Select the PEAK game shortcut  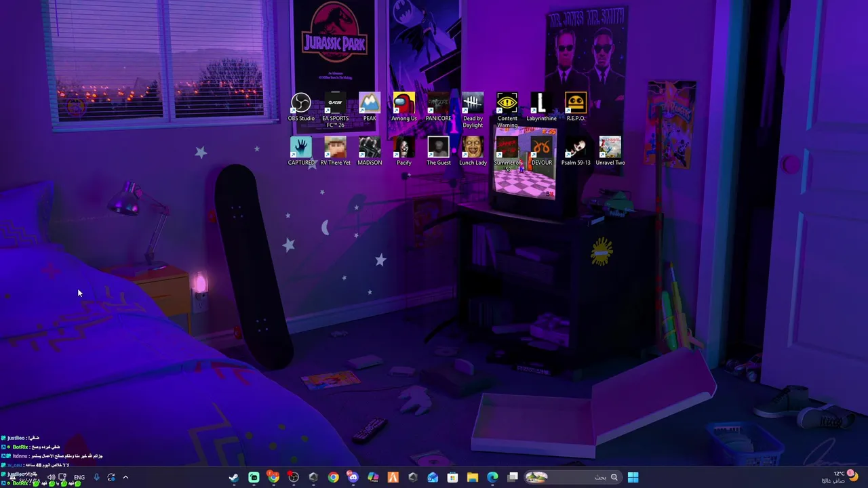click(370, 108)
